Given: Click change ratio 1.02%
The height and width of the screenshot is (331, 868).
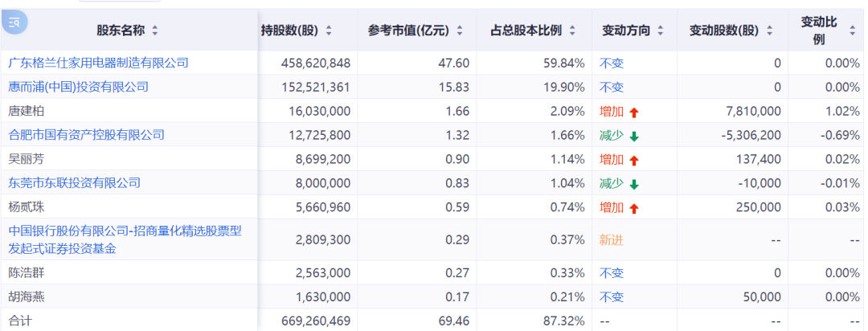Looking at the screenshot, I should (842, 111).
